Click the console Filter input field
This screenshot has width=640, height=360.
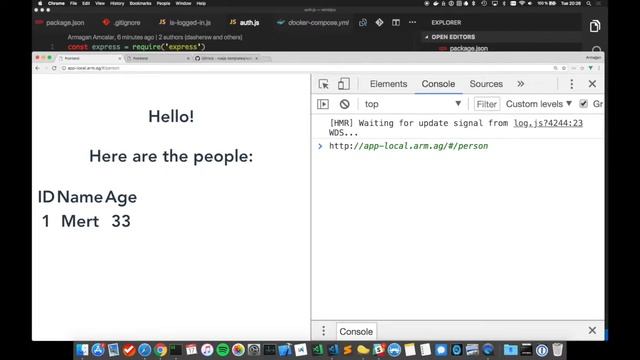click(487, 104)
